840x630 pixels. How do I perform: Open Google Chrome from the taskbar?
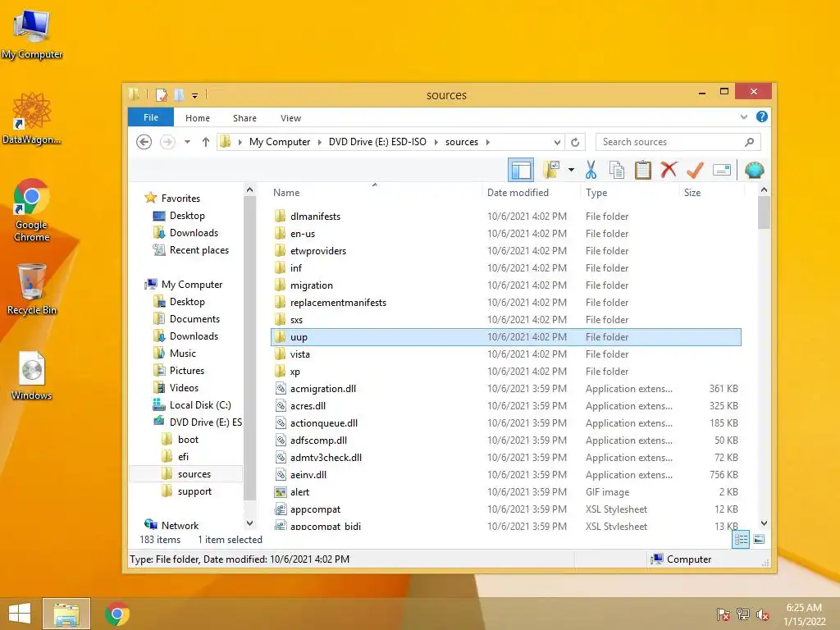pos(117,614)
